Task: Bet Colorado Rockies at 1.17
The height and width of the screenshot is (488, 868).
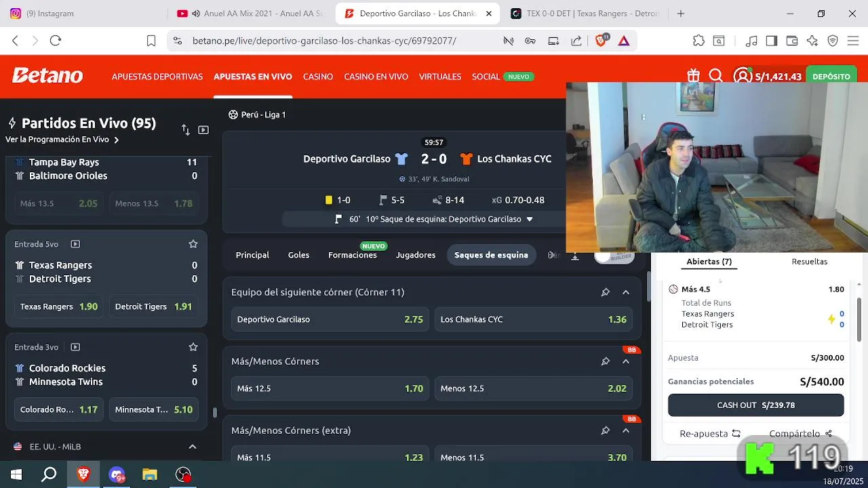Action: 59,409
